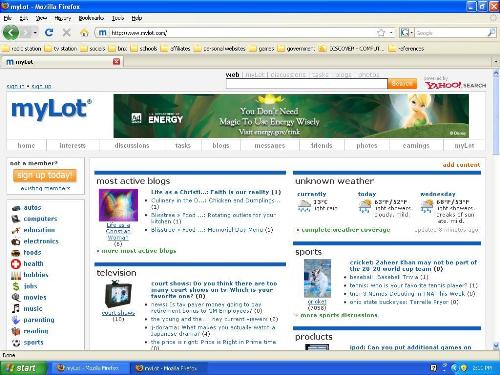
Task: Open the Help menu
Action: tap(137, 18)
